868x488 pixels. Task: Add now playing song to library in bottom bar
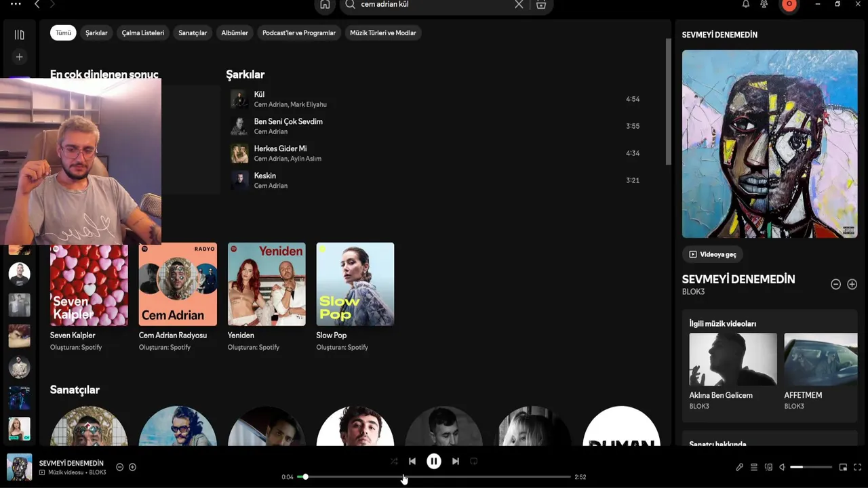(133, 467)
